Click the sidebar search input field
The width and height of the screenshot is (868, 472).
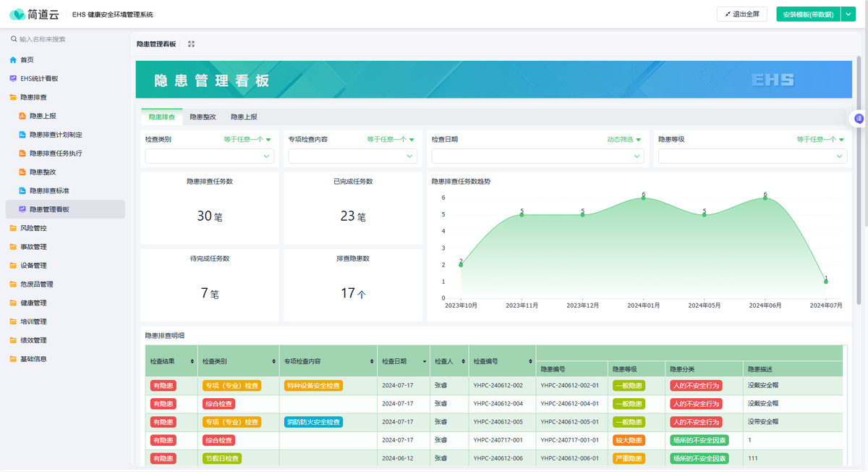[x=69, y=39]
